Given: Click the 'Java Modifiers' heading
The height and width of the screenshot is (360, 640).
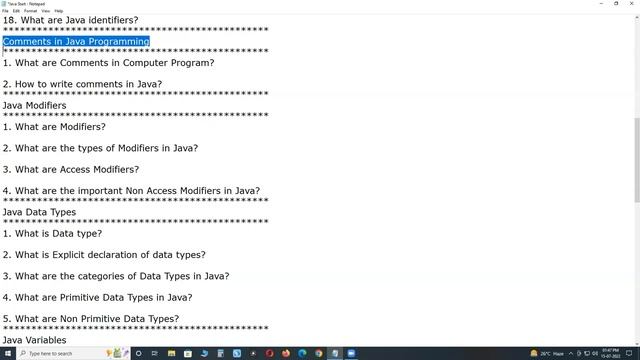Looking at the screenshot, I should 34,105.
